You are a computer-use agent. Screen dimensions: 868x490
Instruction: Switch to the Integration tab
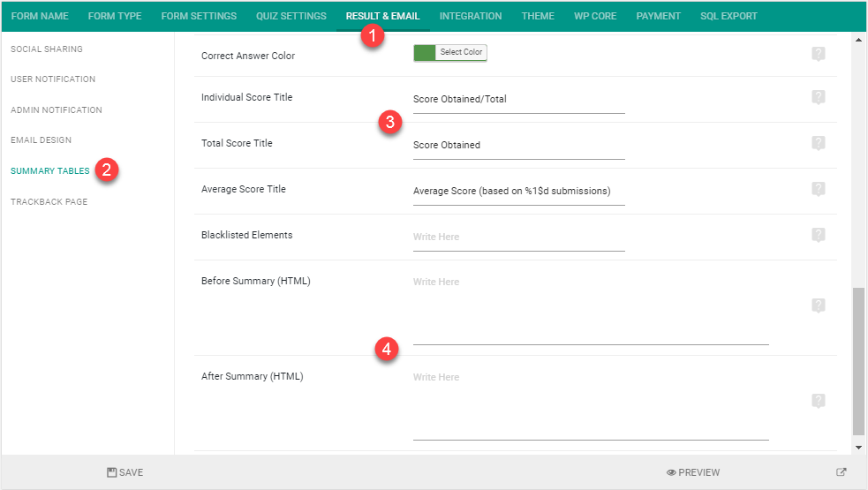tap(471, 16)
